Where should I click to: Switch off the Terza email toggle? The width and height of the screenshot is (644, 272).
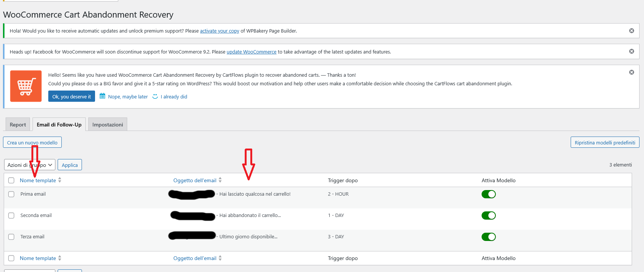coord(488,237)
